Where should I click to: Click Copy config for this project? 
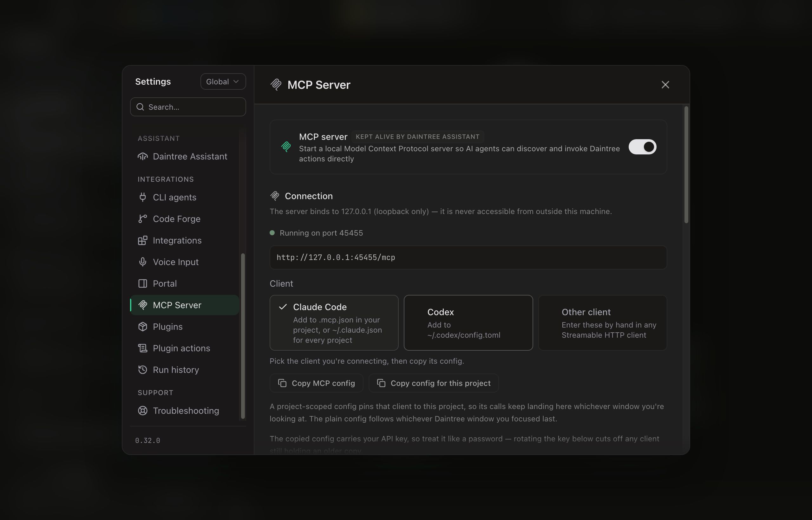pos(433,383)
